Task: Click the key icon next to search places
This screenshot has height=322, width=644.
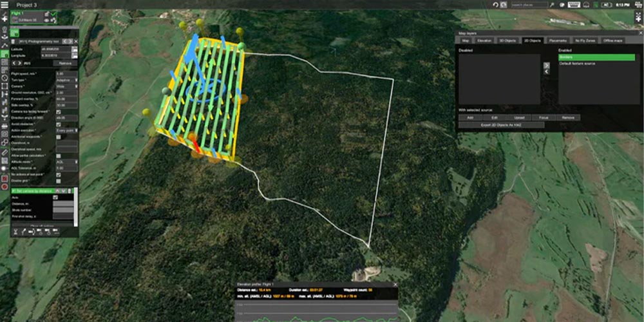Action: tap(552, 5)
